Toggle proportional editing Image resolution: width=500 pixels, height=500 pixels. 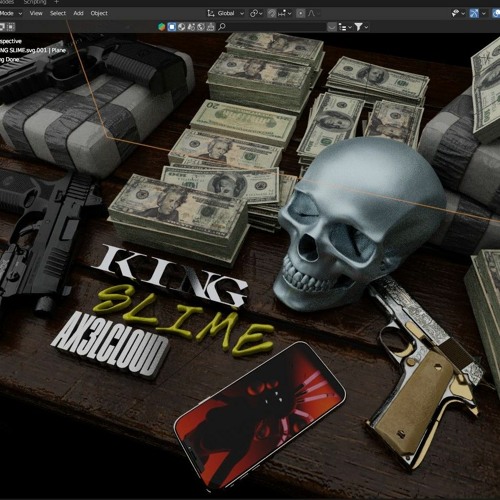[300, 13]
